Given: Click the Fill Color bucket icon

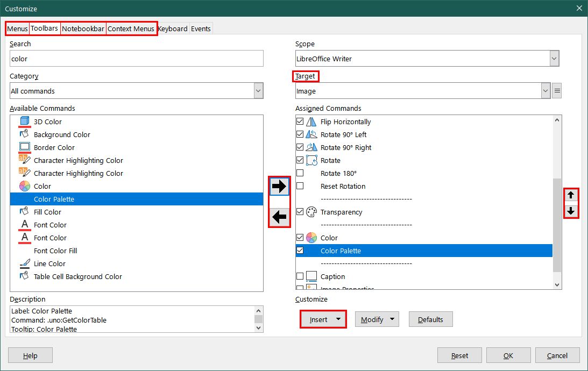Looking at the screenshot, I should (25, 212).
